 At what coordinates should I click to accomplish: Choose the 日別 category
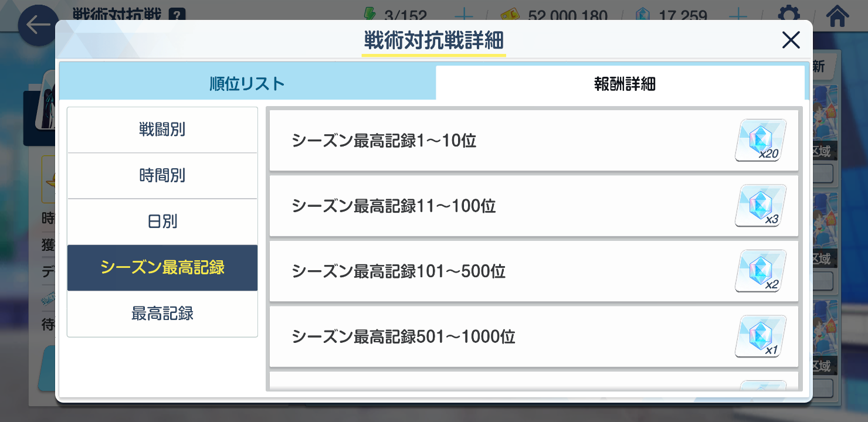(162, 222)
